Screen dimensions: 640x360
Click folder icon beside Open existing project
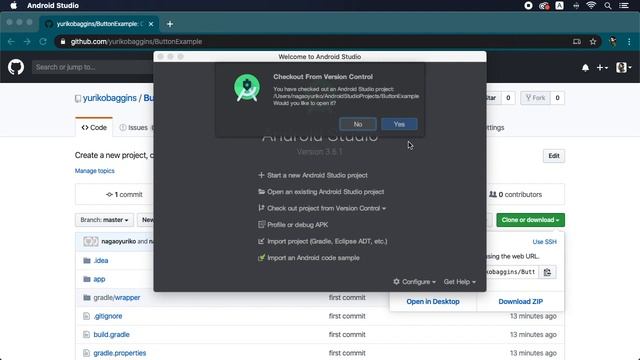261,191
